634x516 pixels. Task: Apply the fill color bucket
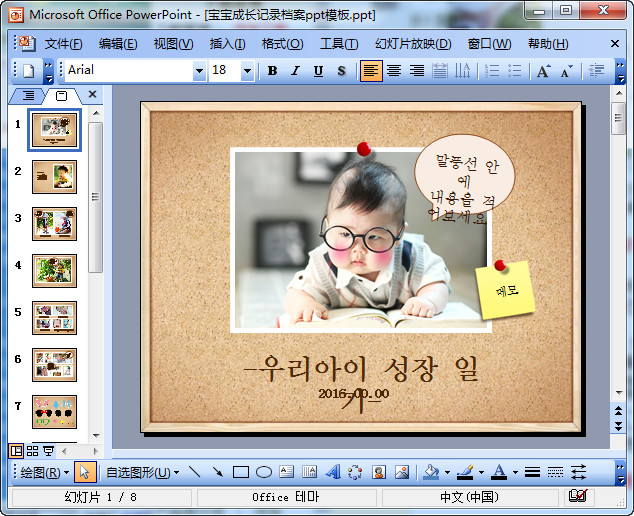pyautogui.click(x=431, y=472)
